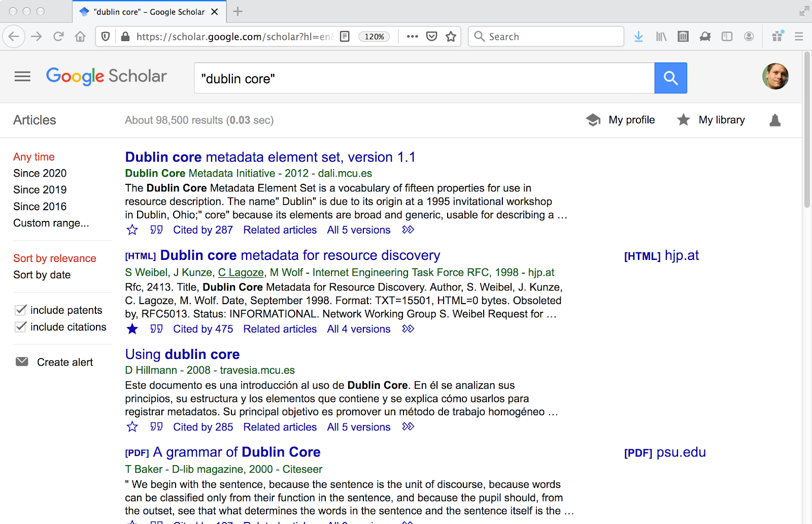812x524 pixels.
Task: Click the toolbar extension icon beside the library
Action: point(683,37)
